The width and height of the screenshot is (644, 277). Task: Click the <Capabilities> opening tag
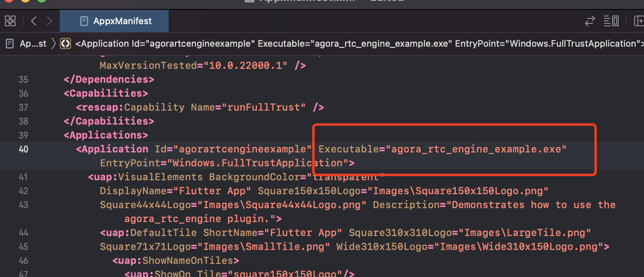coord(106,93)
